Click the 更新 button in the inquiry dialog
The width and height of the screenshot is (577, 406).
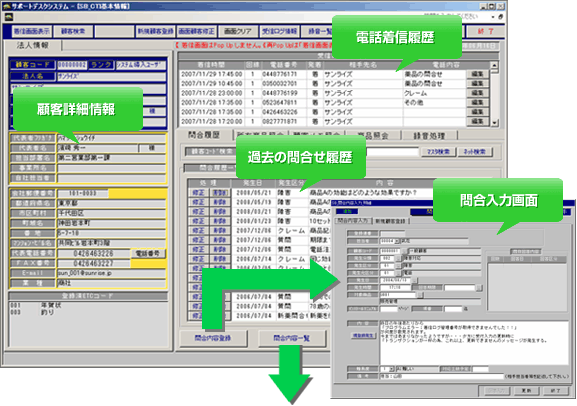[x=526, y=391]
